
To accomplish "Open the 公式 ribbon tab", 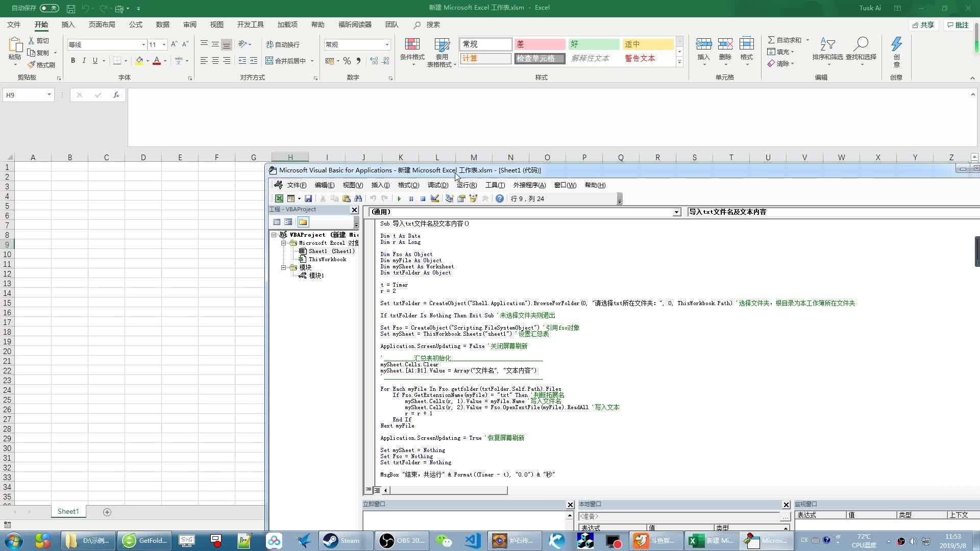I will pos(136,24).
